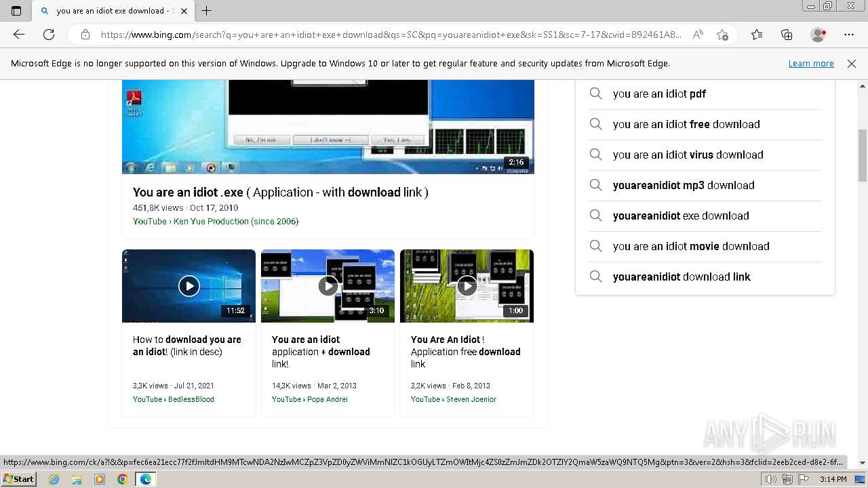The image size is (868, 488).
Task: Open the Collections panel
Action: [x=787, y=35]
